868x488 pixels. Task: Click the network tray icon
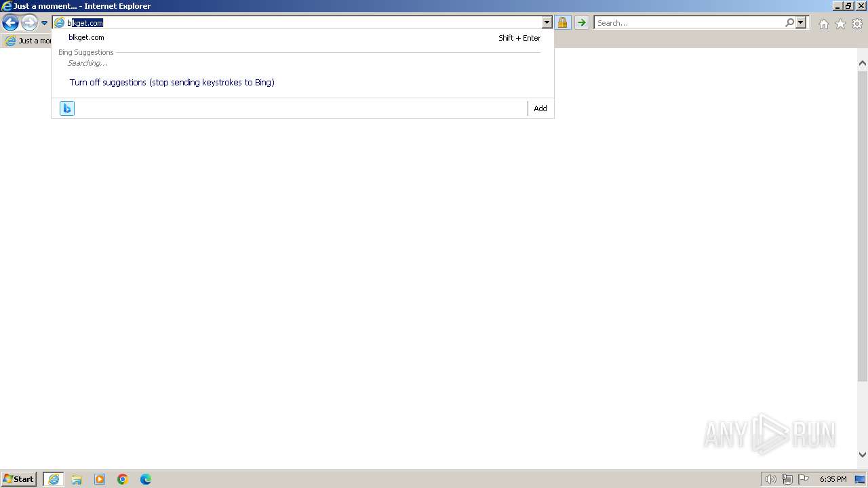coord(787,479)
